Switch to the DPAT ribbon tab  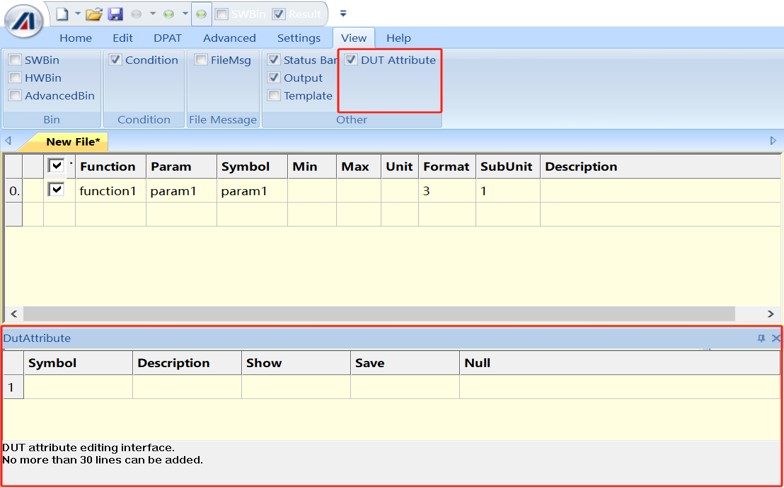[167, 38]
